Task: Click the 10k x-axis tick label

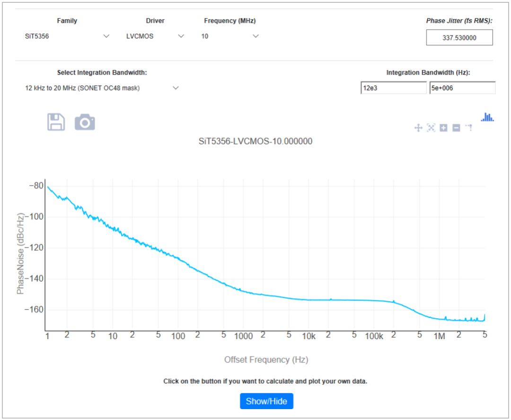Action: point(308,336)
